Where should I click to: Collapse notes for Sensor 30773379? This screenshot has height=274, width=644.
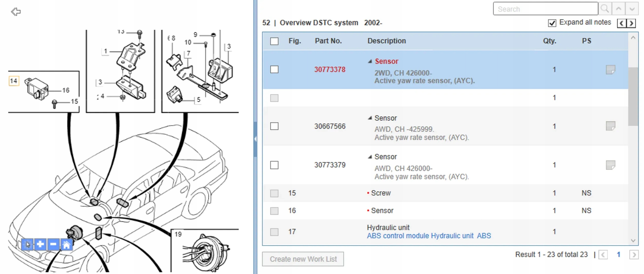pos(370,157)
